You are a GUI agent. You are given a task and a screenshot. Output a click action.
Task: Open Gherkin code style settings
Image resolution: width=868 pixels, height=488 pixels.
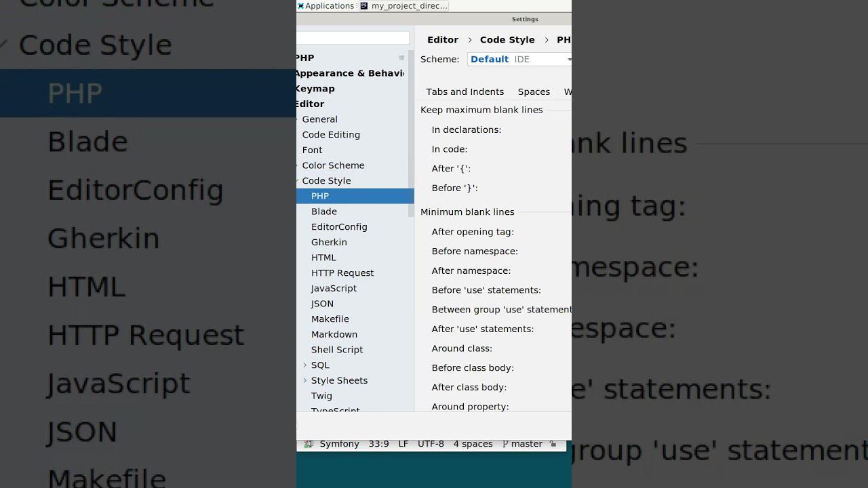point(329,242)
